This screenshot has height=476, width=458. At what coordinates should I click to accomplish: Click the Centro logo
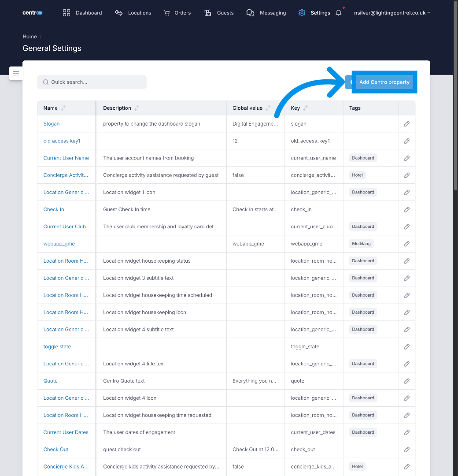coord(33,13)
